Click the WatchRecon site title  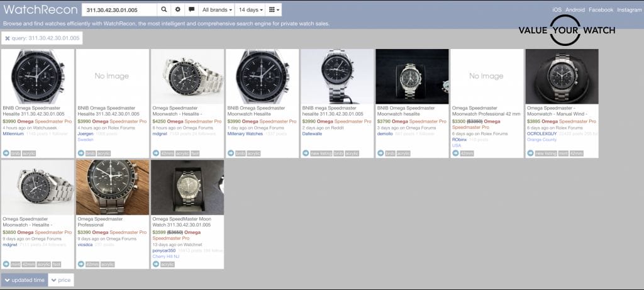coord(39,10)
